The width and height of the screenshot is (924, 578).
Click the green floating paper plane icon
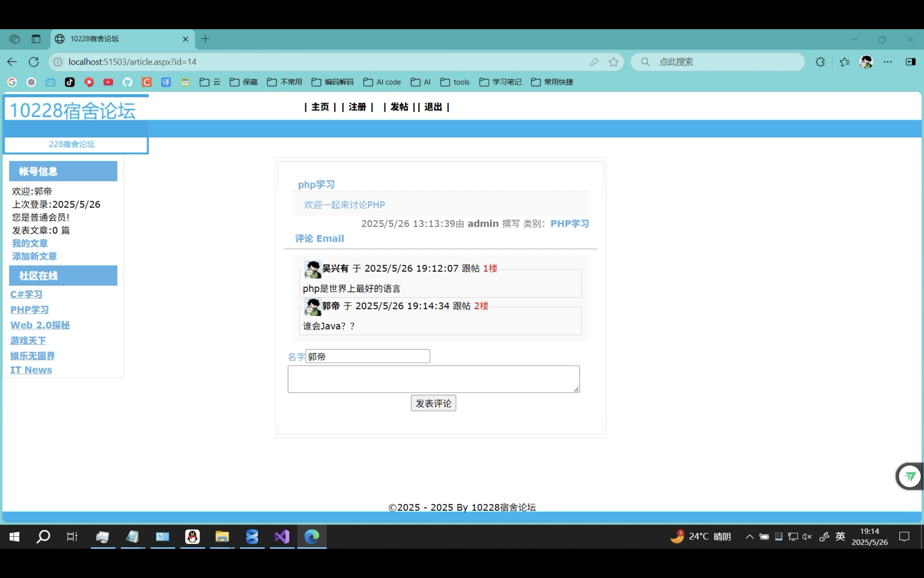point(910,476)
